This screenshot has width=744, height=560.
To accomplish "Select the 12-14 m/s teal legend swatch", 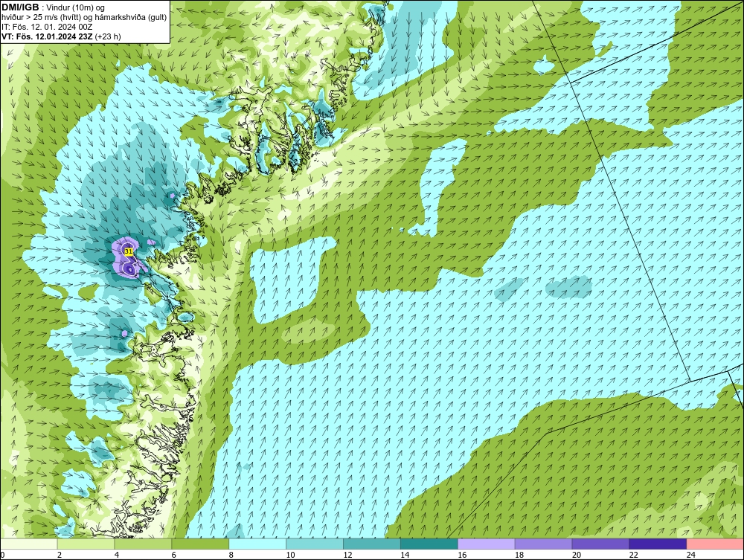I will [x=372, y=544].
